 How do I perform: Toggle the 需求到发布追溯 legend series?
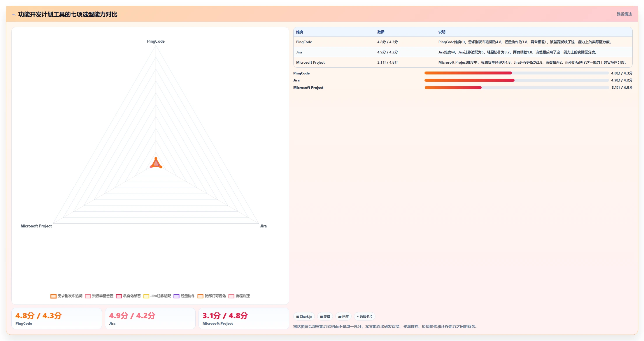pos(66,296)
